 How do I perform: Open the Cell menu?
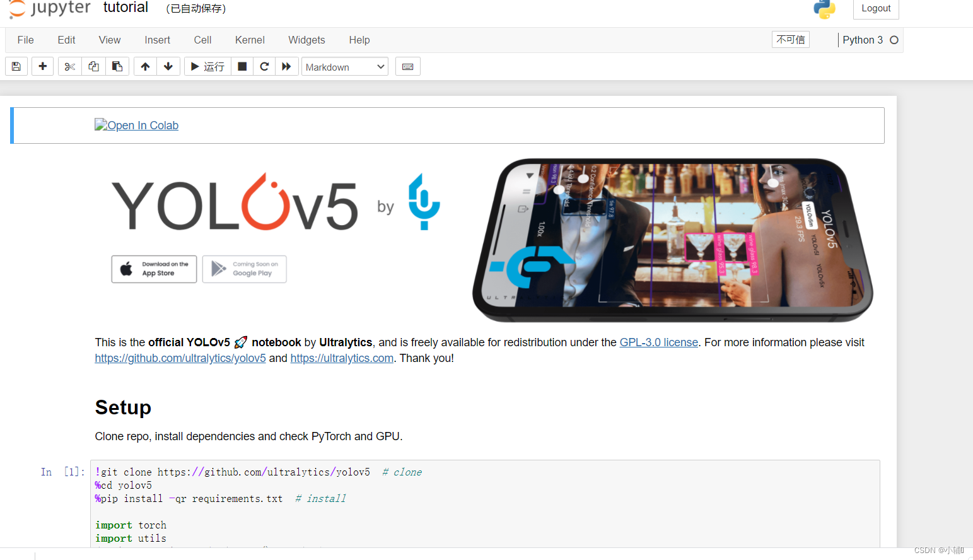coord(202,40)
